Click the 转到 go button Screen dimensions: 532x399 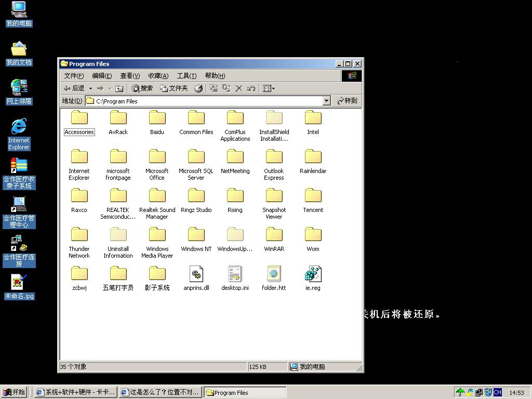pos(347,101)
